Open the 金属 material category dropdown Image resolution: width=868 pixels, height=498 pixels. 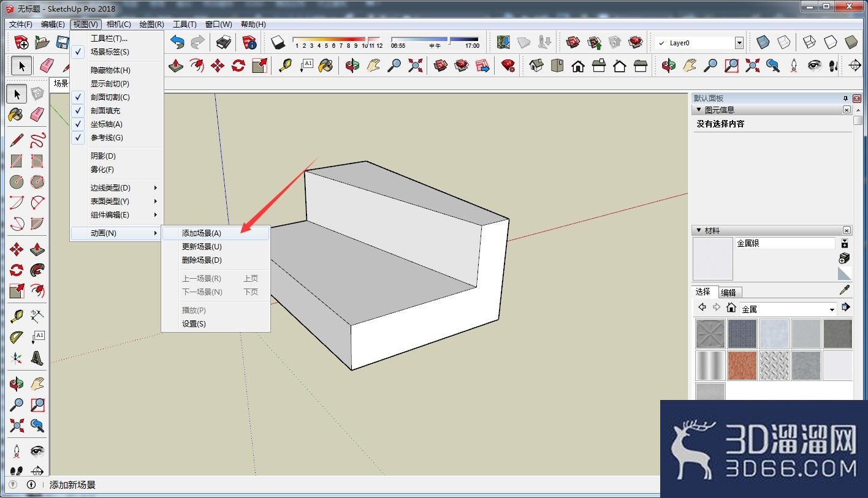(832, 309)
